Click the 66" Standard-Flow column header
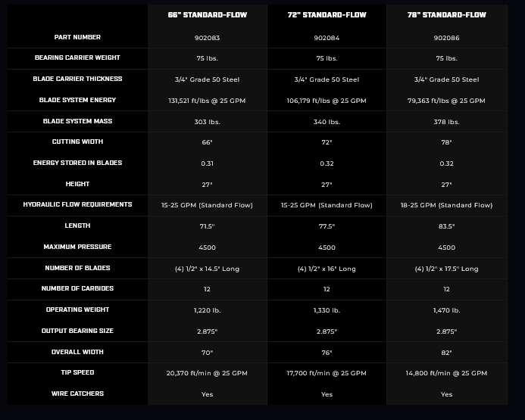This screenshot has height=420, width=525. coord(208,15)
